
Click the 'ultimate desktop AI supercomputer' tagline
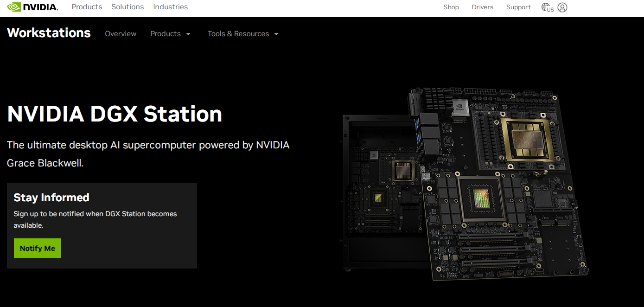(148, 154)
